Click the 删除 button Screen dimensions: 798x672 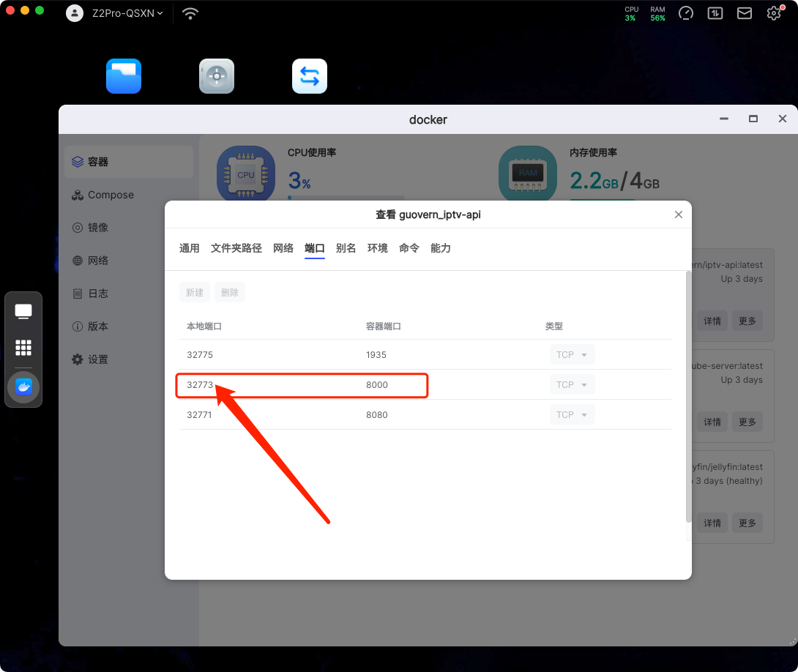tap(230, 293)
